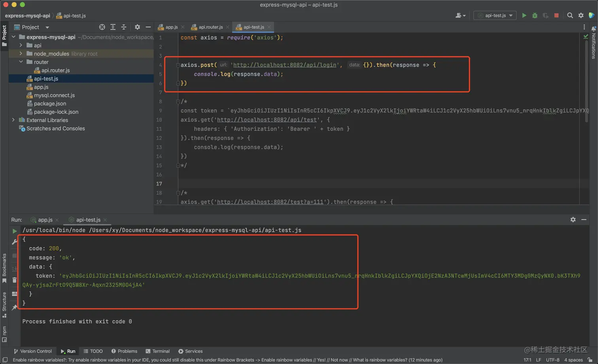Pin the Run tab with pin icon

point(15,307)
